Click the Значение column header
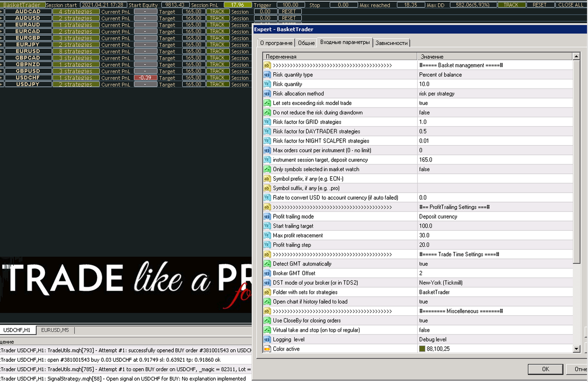588x382 pixels. click(495, 57)
